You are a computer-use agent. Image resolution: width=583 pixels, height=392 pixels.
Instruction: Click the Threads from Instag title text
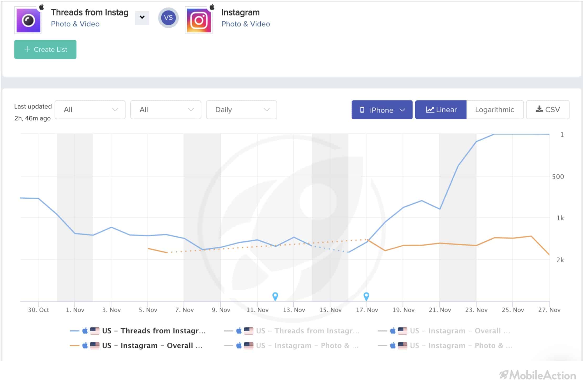89,12
